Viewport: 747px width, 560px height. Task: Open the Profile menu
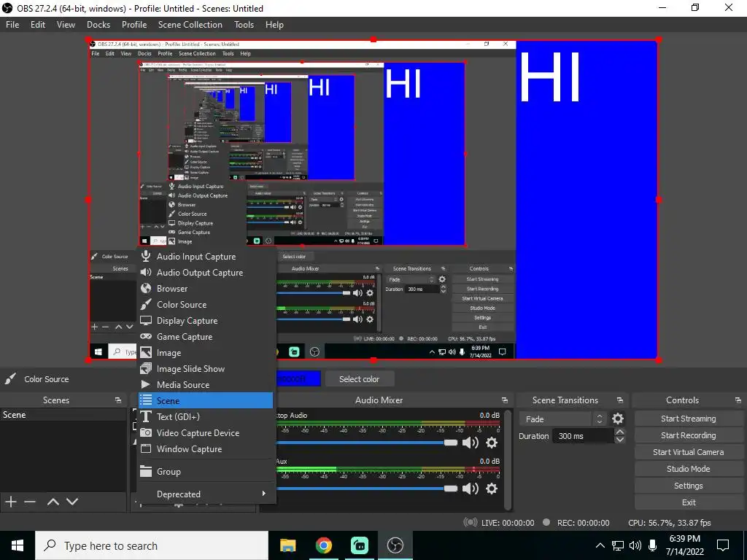(x=134, y=25)
